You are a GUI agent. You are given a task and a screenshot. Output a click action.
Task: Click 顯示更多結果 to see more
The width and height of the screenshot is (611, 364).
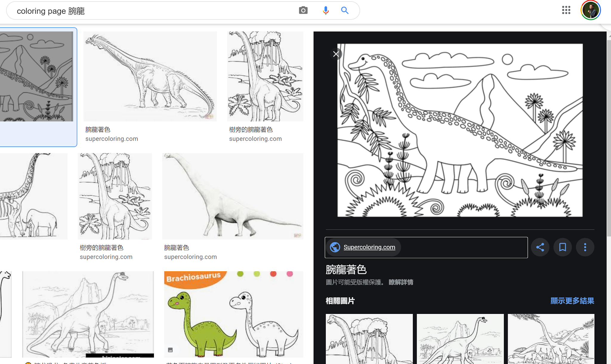pyautogui.click(x=572, y=301)
